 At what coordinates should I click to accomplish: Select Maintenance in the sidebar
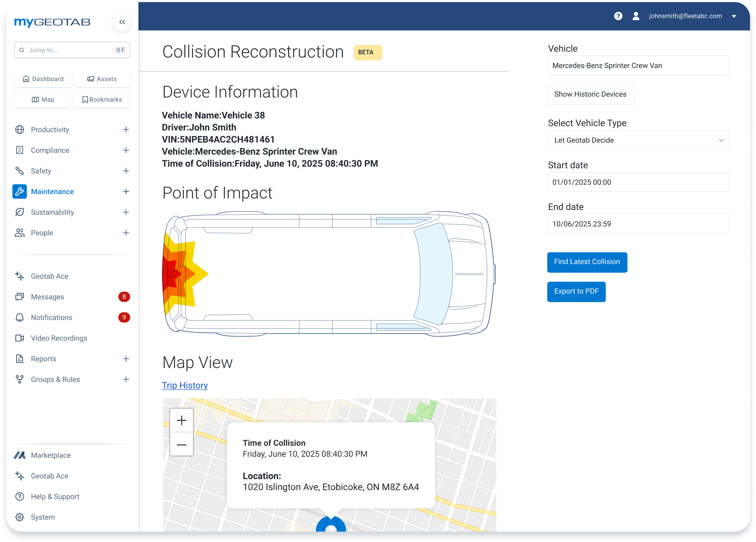(x=52, y=192)
